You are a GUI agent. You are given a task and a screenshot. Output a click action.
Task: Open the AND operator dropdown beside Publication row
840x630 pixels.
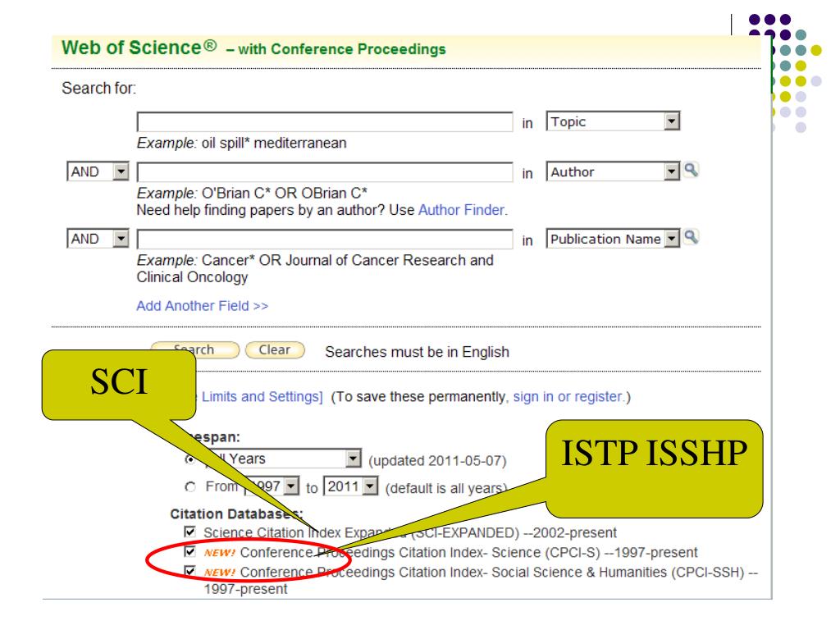pyautogui.click(x=98, y=239)
